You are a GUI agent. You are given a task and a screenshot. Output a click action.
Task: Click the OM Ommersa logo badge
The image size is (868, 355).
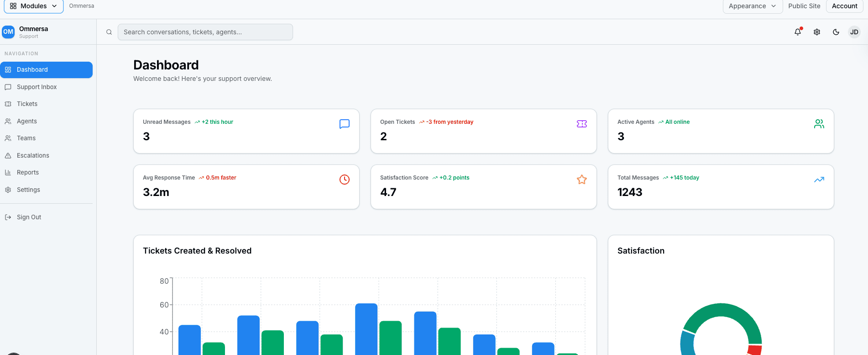(x=8, y=32)
